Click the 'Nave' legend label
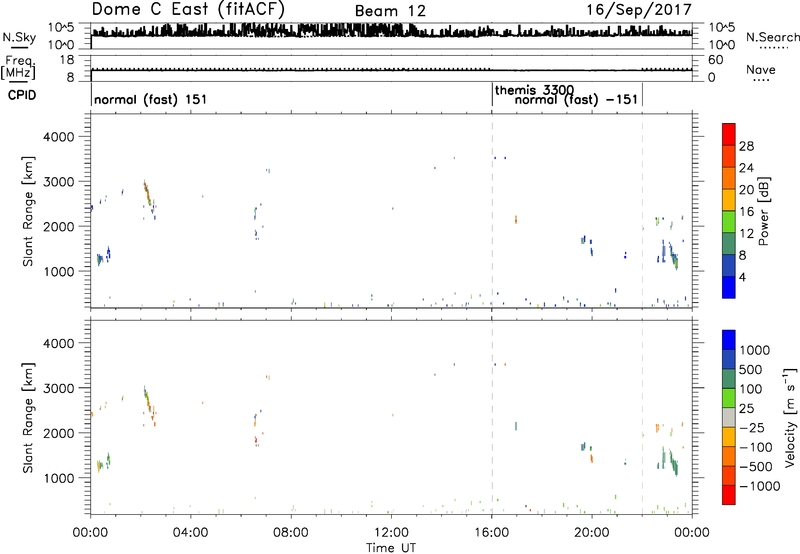 (x=761, y=70)
